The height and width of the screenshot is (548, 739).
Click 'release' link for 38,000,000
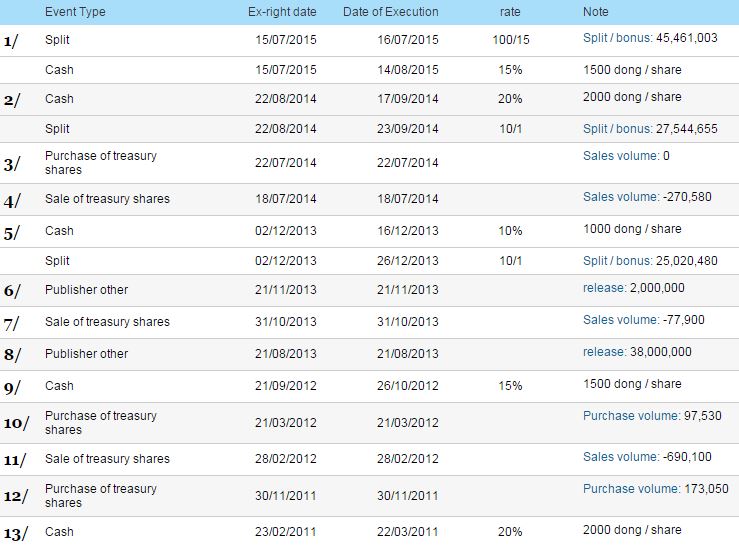604,352
